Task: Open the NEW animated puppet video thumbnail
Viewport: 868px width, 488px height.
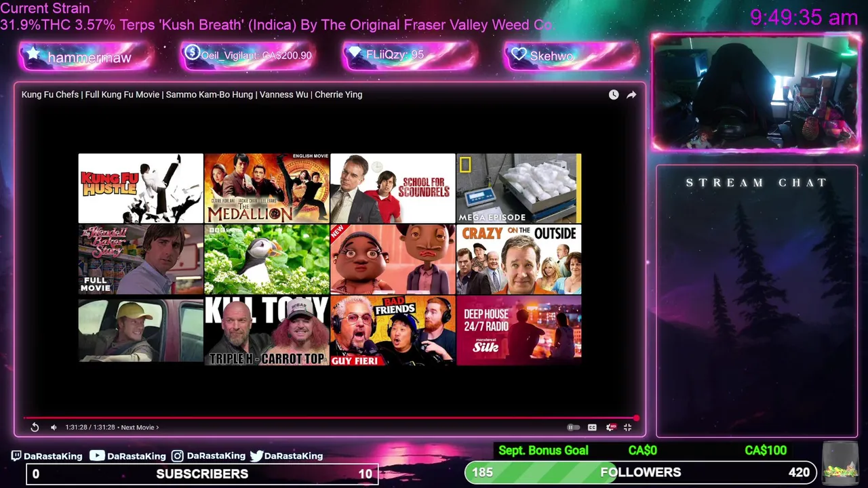Action: (x=393, y=260)
